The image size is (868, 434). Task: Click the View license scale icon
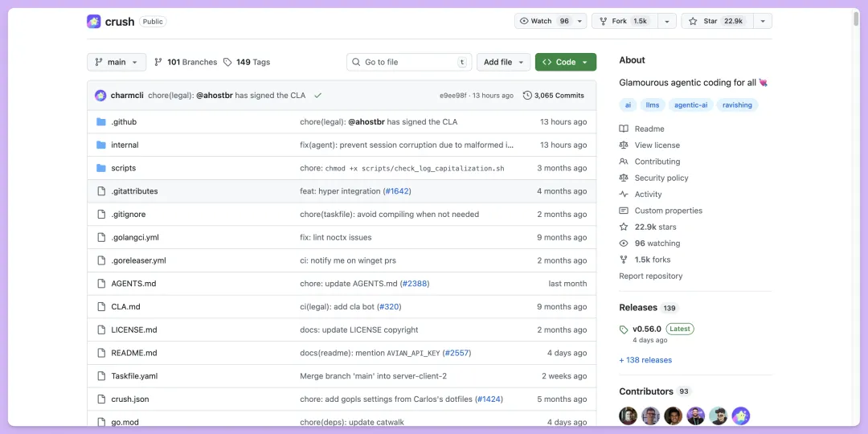[624, 145]
